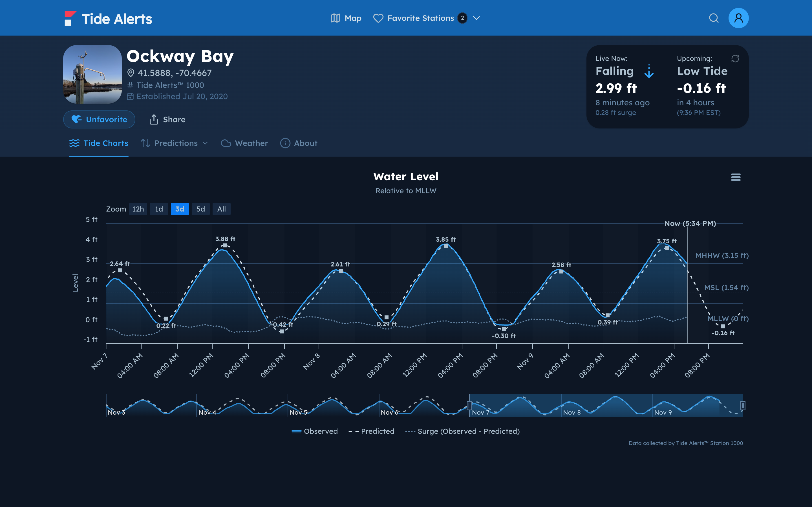
Task: Expand Favorite Stations dropdown chevron
Action: tap(476, 18)
